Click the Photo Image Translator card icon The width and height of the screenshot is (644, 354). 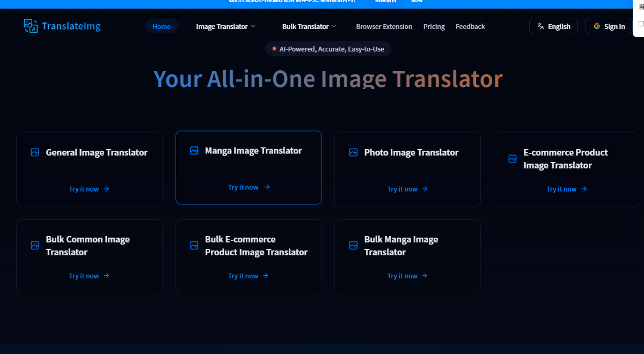click(353, 152)
